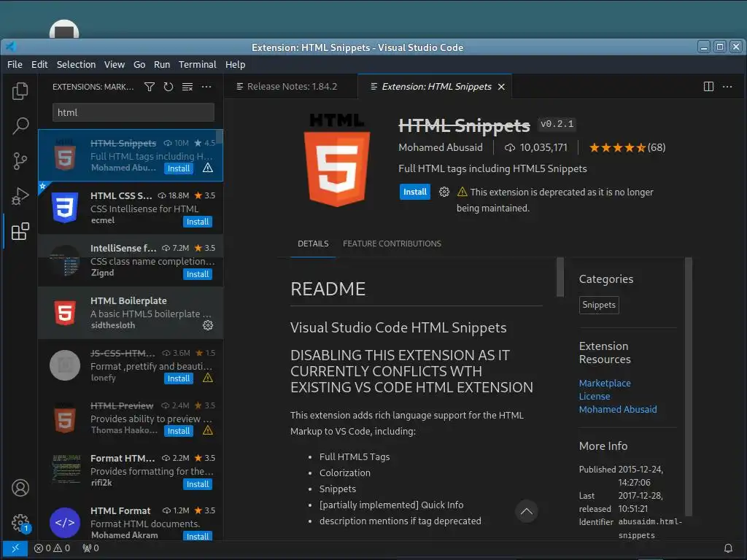Click warning icon on HTML Snippets list row
This screenshot has width=747, height=560.
point(208,168)
